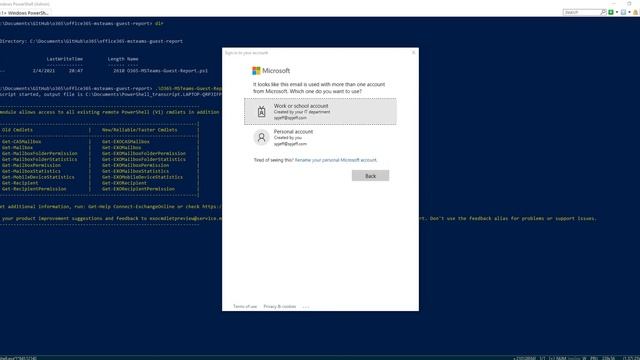Click the LastWriteTime column header
640x360 pixels.
pos(64,59)
